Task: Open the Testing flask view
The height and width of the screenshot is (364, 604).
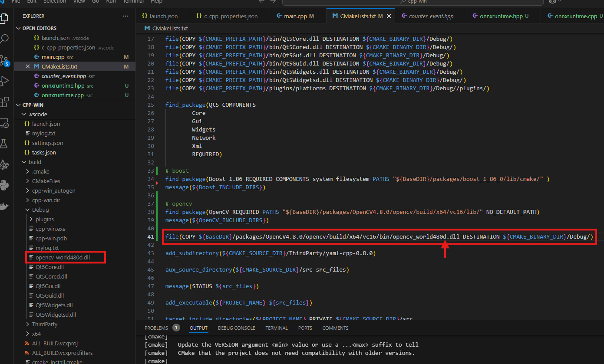Action: pyautogui.click(x=4, y=144)
